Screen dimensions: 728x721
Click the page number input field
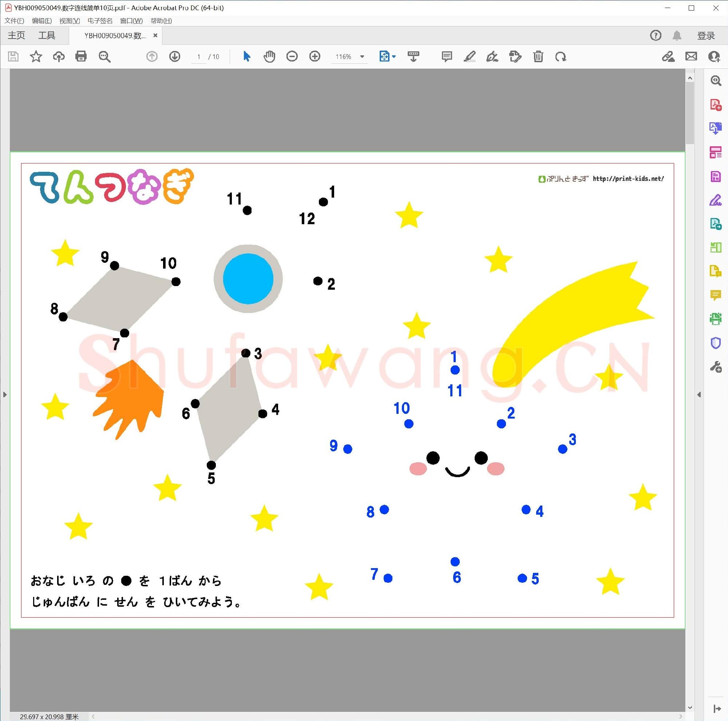[199, 56]
